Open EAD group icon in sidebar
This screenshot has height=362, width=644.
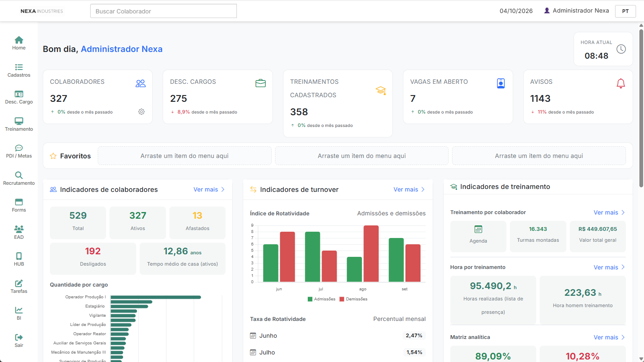19,229
